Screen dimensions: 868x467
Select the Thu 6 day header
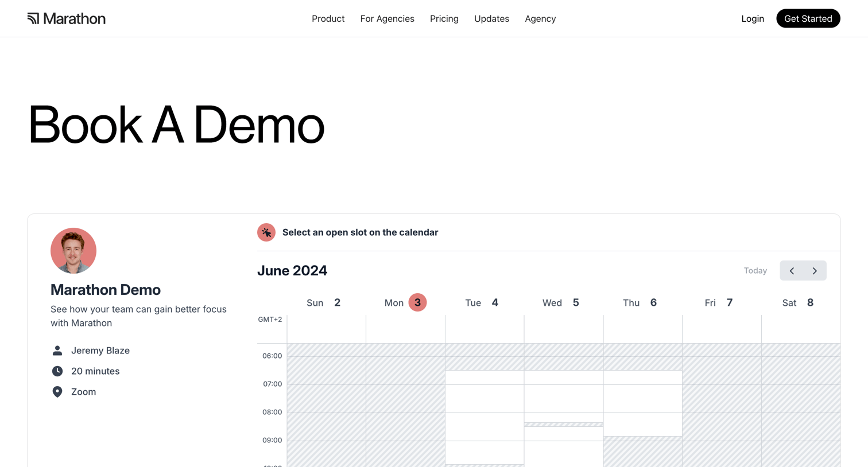[x=640, y=303]
